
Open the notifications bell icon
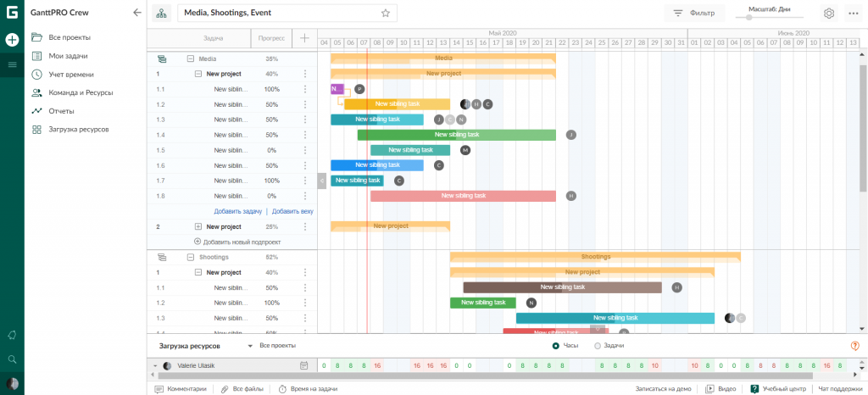click(x=12, y=336)
